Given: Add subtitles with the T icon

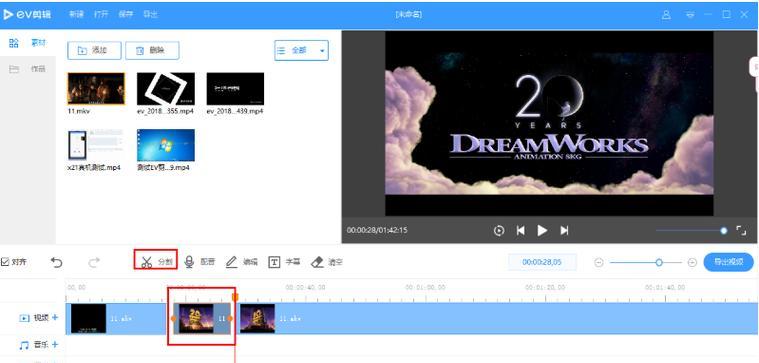Looking at the screenshot, I should 284,262.
